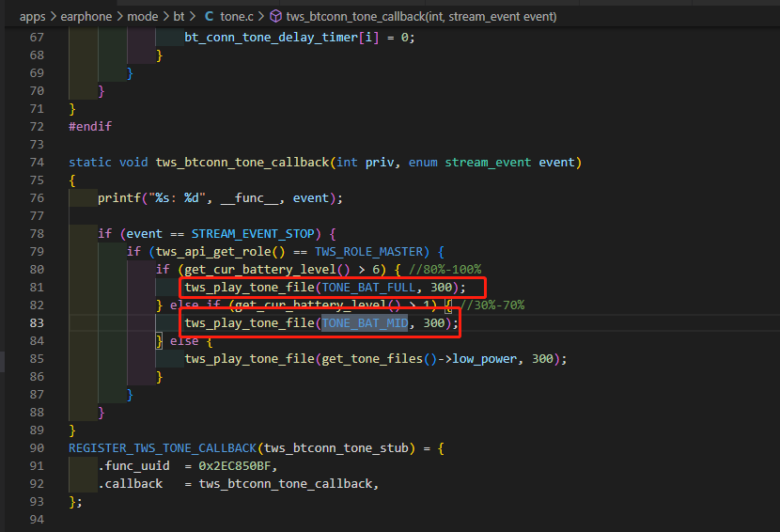
Task: Click the '//80%-100%' comment
Action: point(445,270)
